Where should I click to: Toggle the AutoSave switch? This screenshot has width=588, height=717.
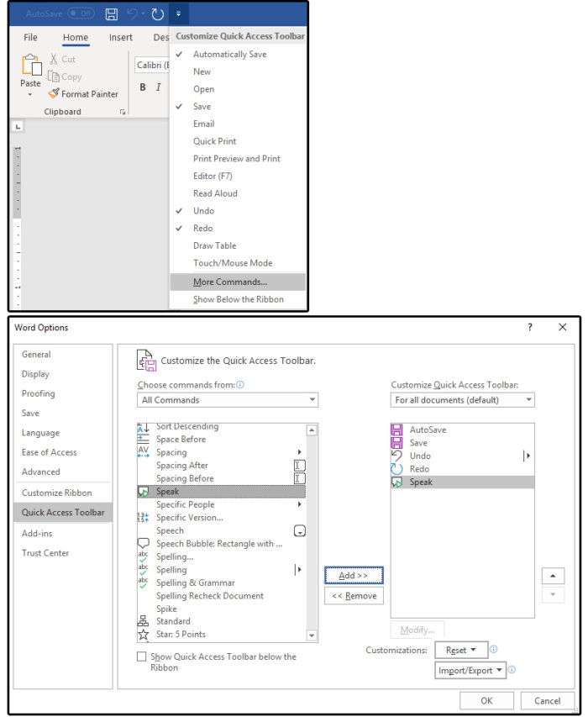coord(81,13)
